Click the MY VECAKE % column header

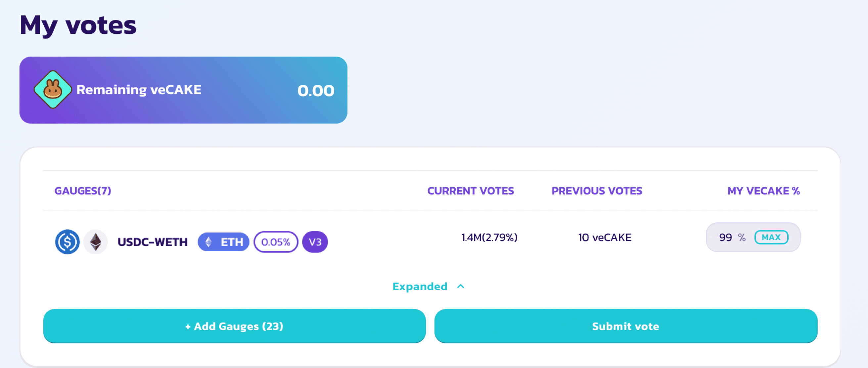[763, 191]
